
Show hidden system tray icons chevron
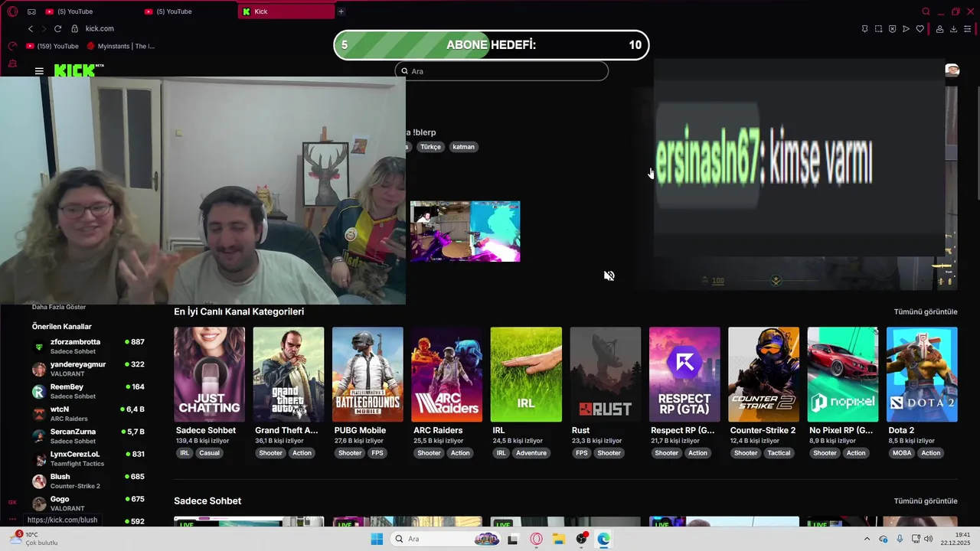867,539
